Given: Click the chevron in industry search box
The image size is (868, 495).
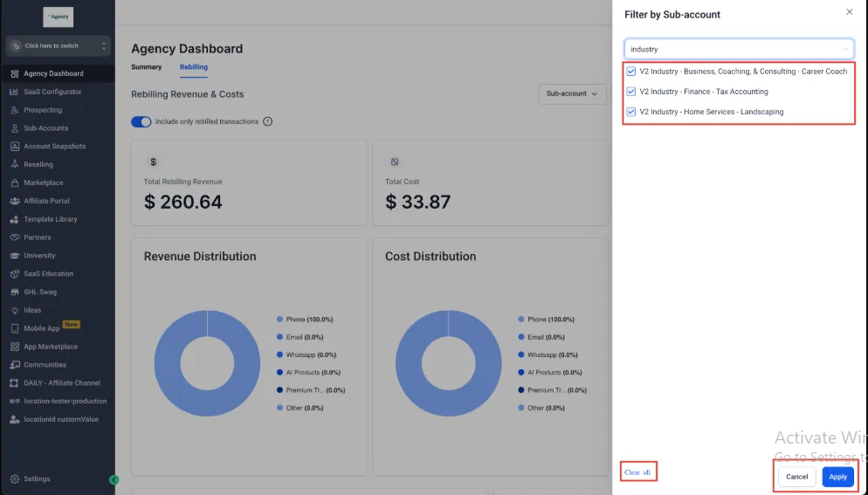Looking at the screenshot, I should pos(845,49).
